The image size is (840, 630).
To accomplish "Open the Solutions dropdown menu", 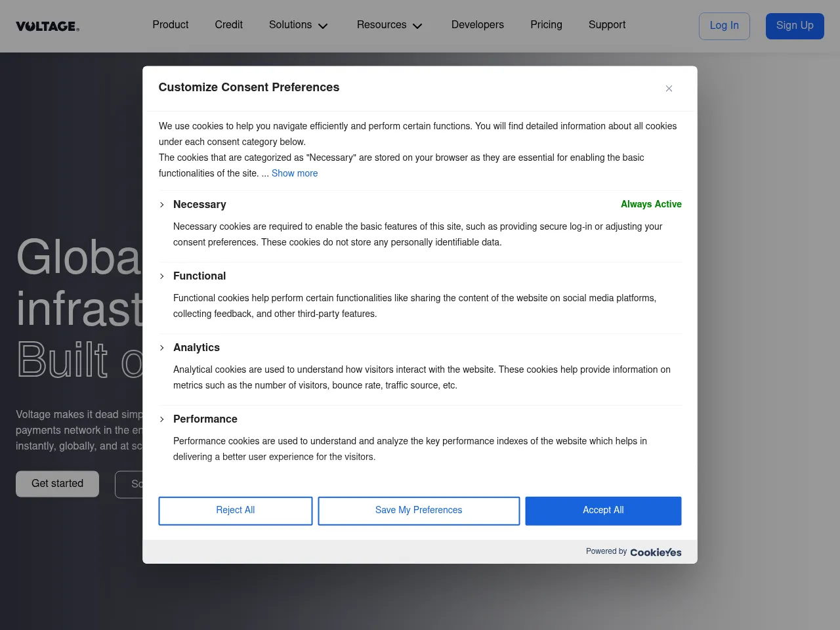I will point(298,25).
